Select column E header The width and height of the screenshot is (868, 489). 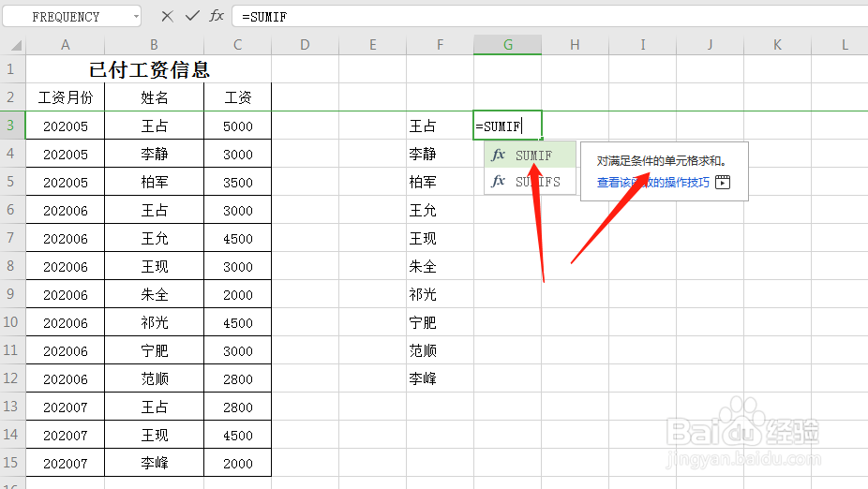point(372,45)
